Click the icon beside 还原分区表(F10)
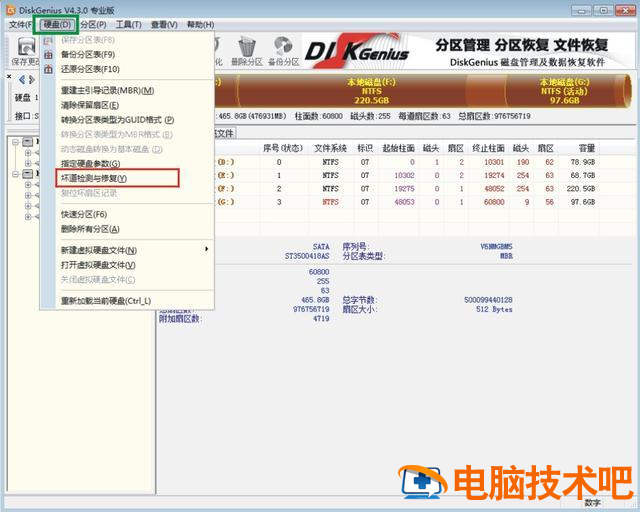The height and width of the screenshot is (512, 640). tap(48, 69)
